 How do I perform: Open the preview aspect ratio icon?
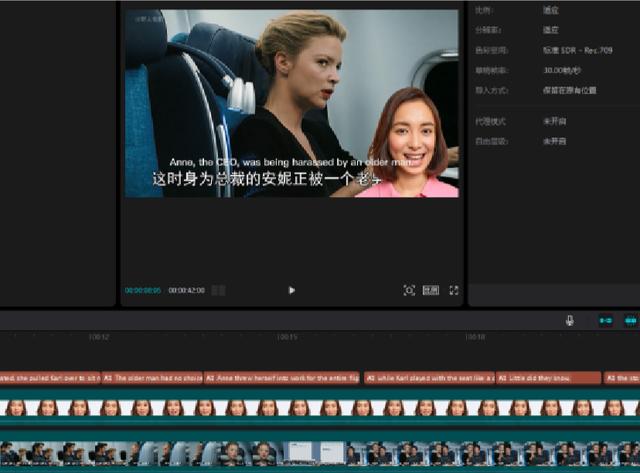tap(431, 290)
